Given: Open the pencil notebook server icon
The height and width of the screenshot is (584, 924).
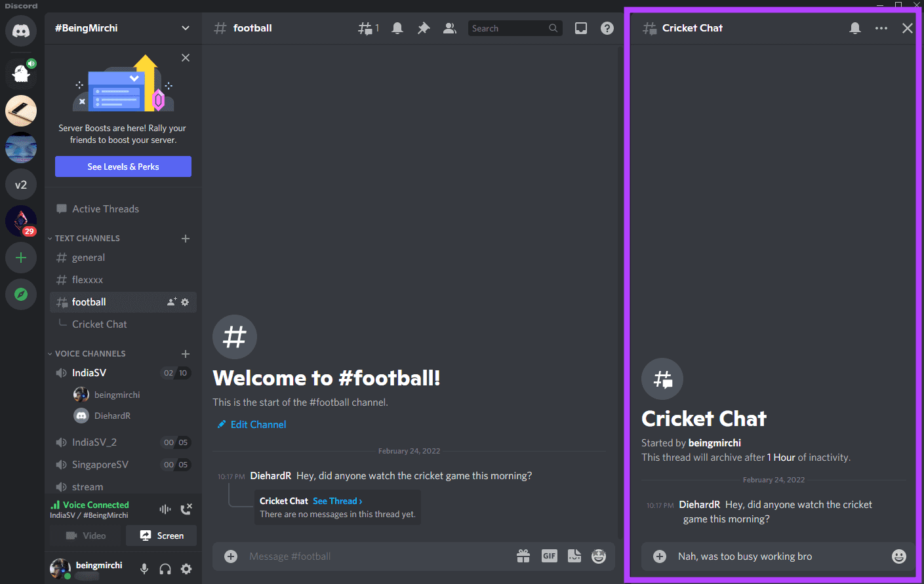Looking at the screenshot, I should coord(21,111).
